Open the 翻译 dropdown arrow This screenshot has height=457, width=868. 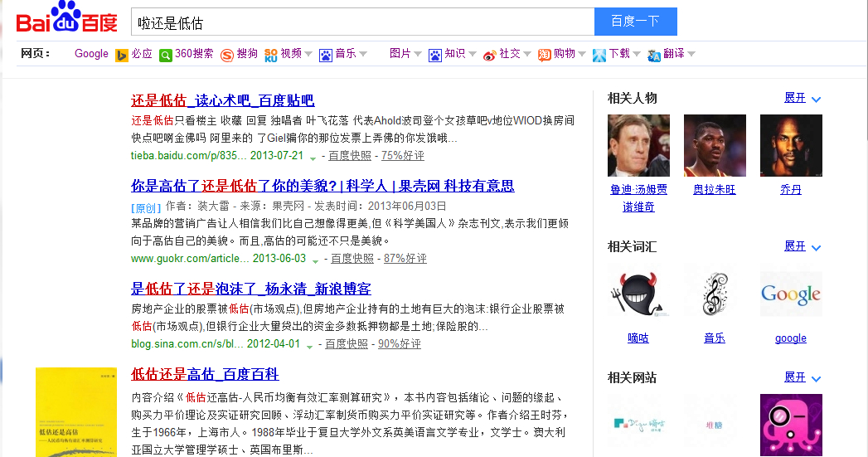(x=691, y=54)
